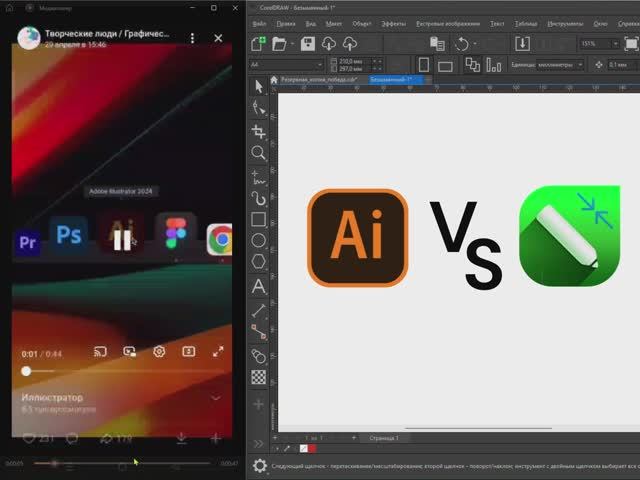Select the Drop Shadow effects tool

click(258, 356)
